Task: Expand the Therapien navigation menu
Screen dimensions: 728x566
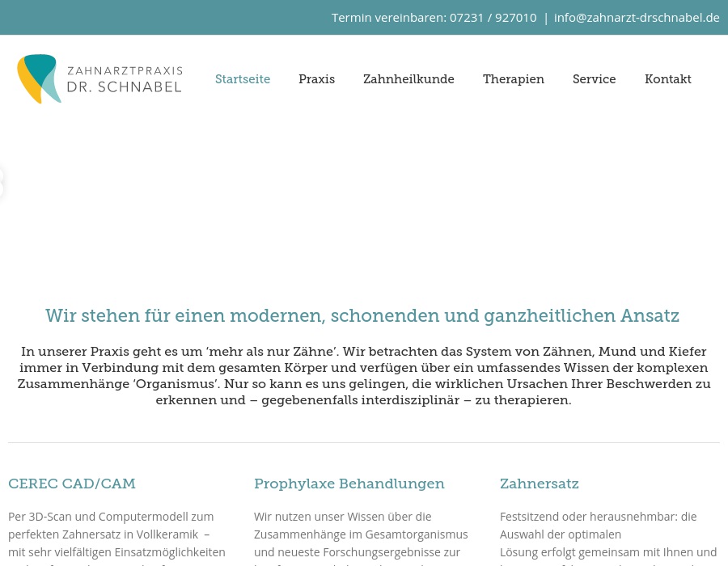Action: 513,78
